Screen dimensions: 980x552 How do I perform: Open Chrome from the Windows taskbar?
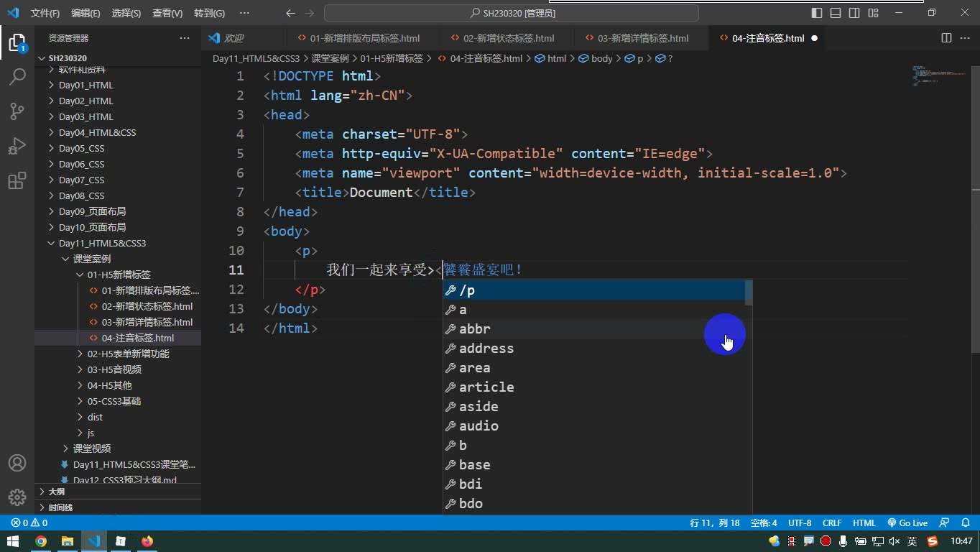point(41,541)
